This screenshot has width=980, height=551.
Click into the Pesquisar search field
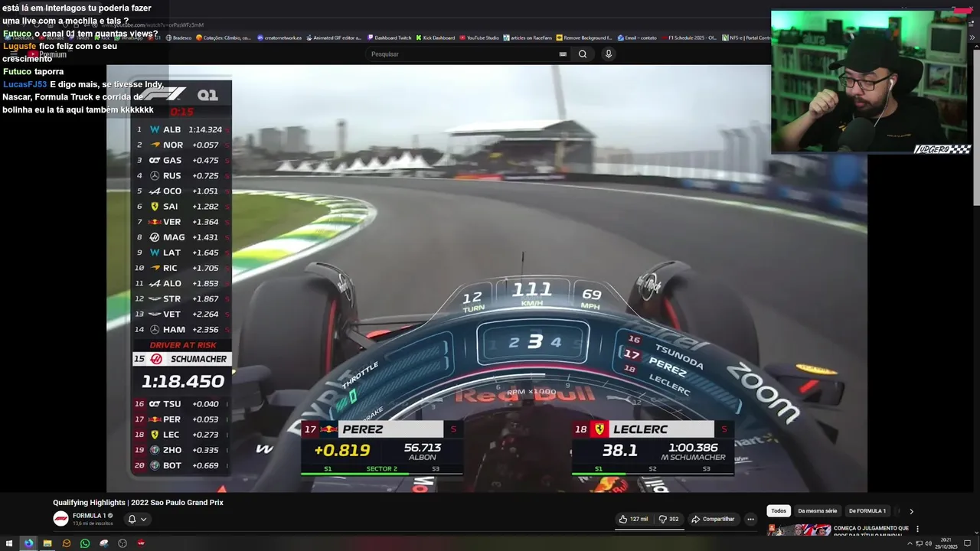[469, 54]
